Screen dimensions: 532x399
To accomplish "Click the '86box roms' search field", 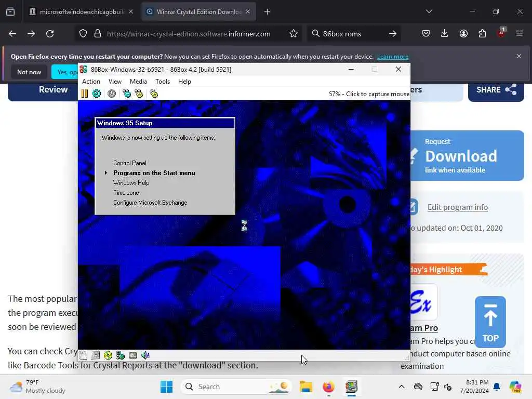I will click(353, 34).
